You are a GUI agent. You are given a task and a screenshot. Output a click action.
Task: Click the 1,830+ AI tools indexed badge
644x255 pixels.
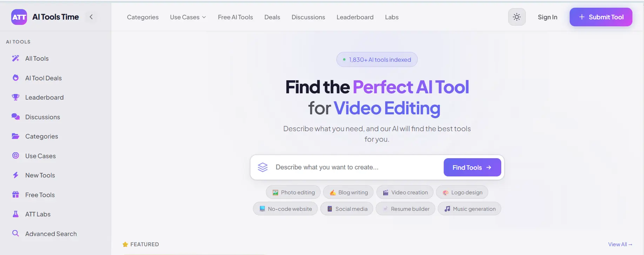pos(377,60)
